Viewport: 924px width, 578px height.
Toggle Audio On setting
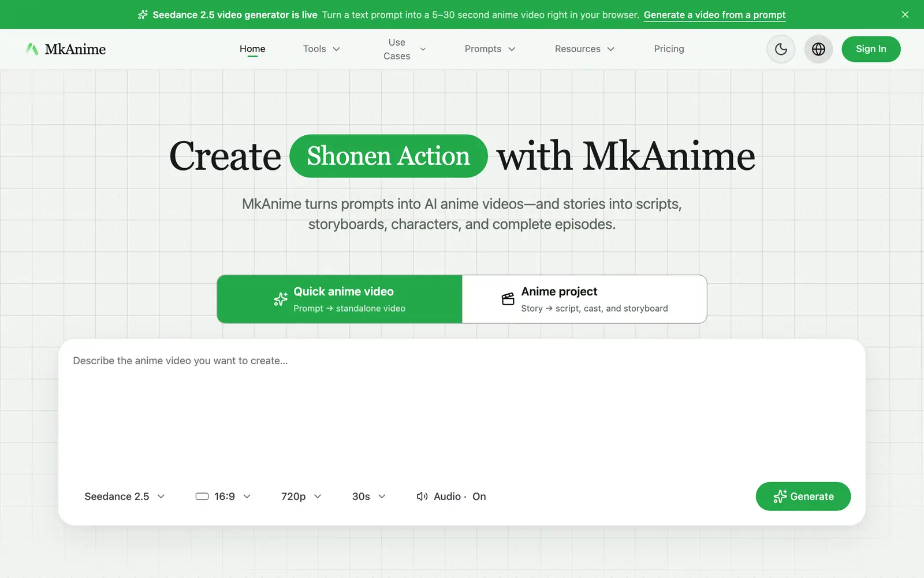pos(451,497)
